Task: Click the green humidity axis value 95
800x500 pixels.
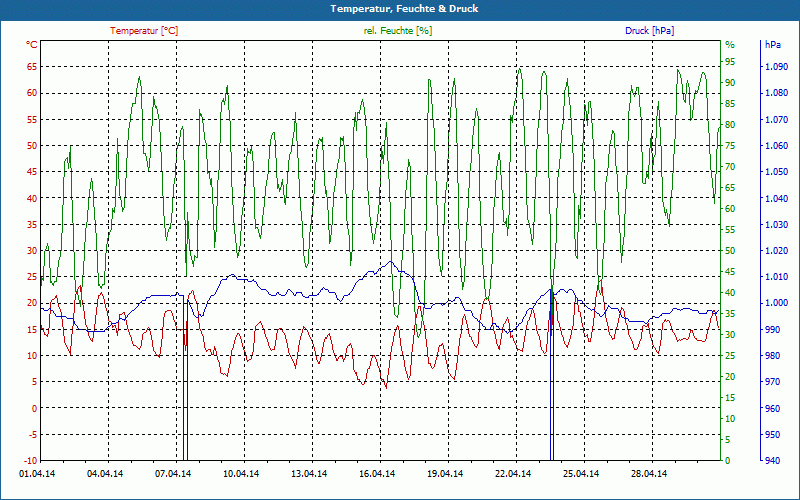Action: pos(730,62)
